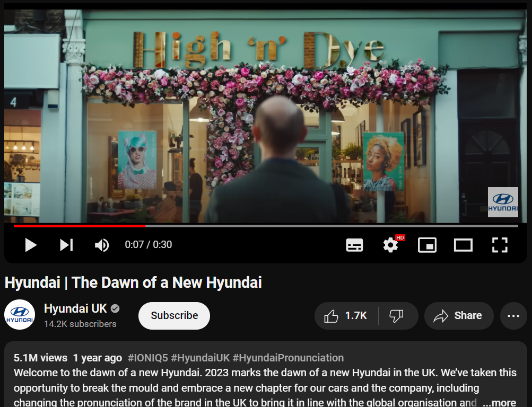Click the video frame to play
This screenshot has width=532, height=407.
tap(265, 116)
